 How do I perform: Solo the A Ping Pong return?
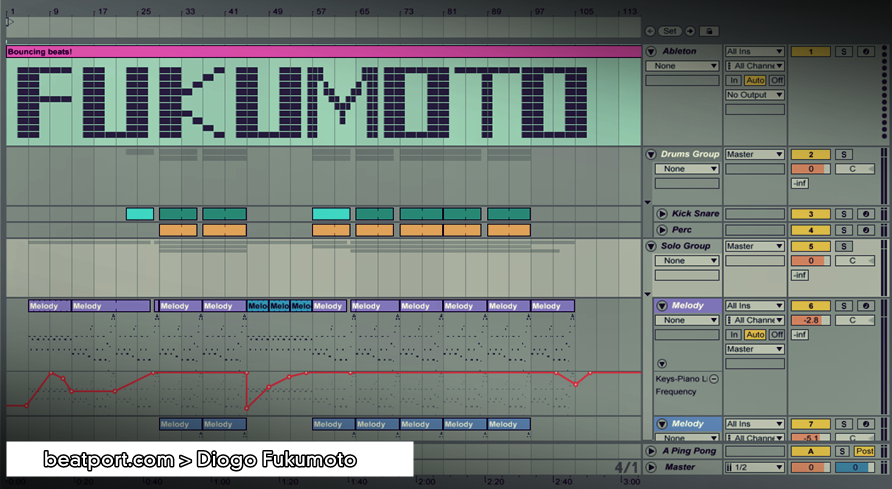[x=844, y=451]
